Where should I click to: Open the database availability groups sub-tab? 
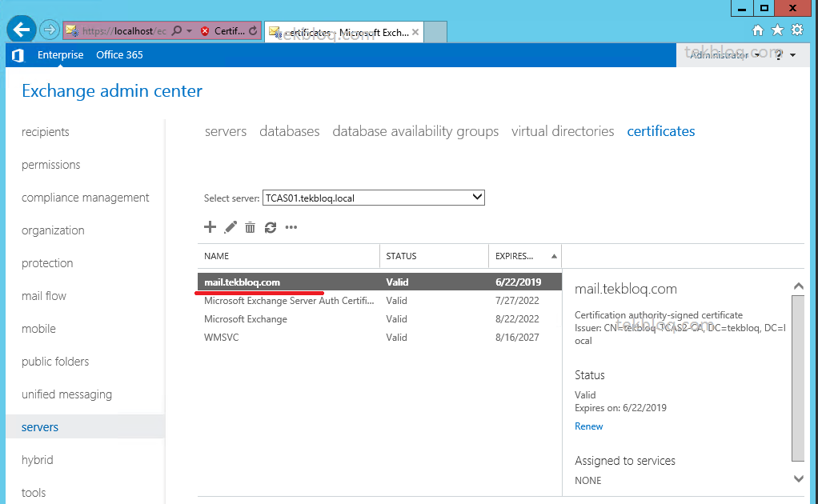click(415, 131)
